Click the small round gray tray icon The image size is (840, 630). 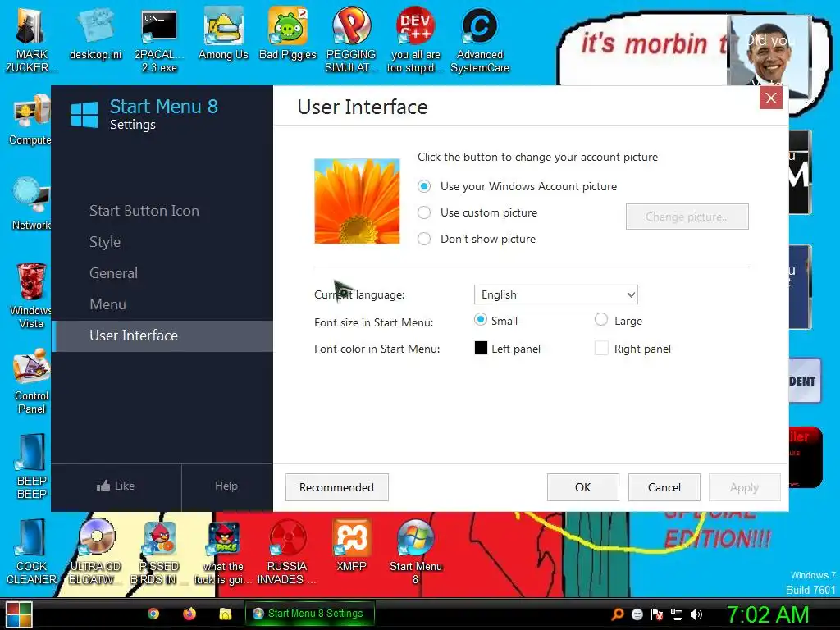[637, 614]
